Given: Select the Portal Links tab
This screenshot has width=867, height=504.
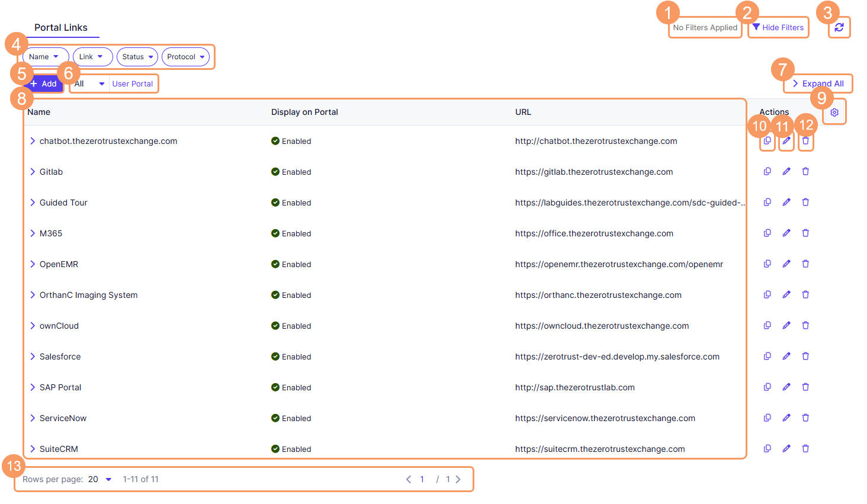Looking at the screenshot, I should 61,27.
